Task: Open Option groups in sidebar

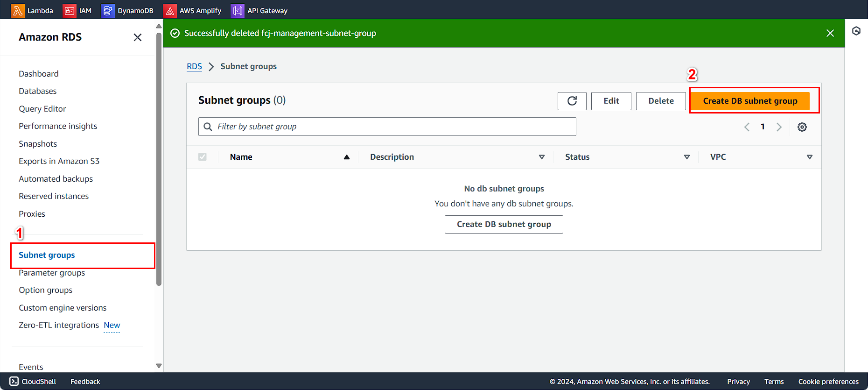Action: pyautogui.click(x=46, y=290)
